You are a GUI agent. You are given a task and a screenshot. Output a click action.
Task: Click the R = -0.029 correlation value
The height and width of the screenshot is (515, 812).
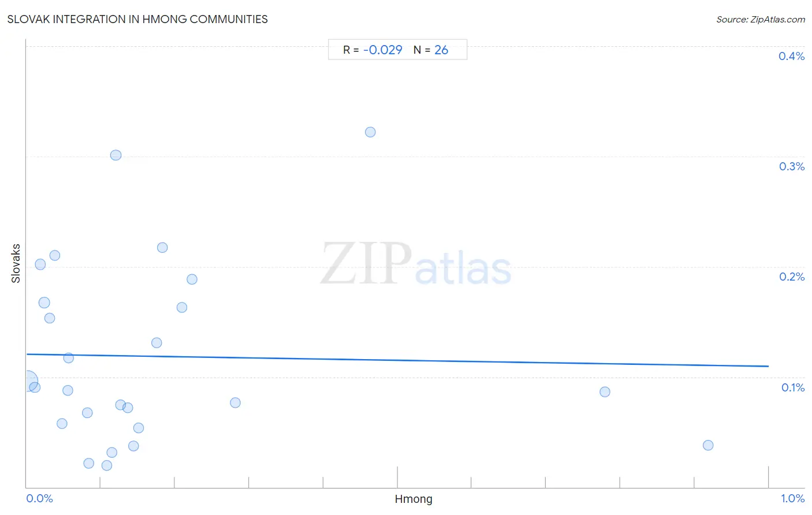373,50
